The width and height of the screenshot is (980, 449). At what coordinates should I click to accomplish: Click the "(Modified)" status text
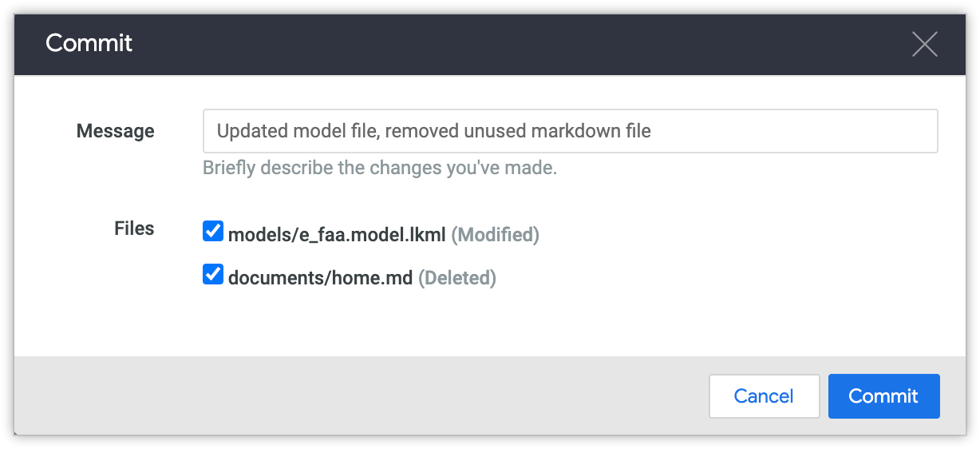pos(496,235)
